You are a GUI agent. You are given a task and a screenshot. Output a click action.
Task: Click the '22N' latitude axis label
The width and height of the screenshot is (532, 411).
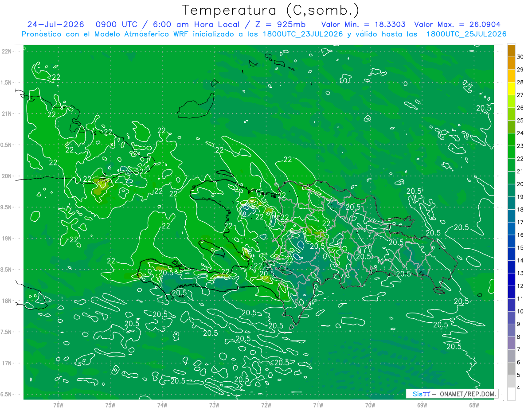(x=6, y=51)
